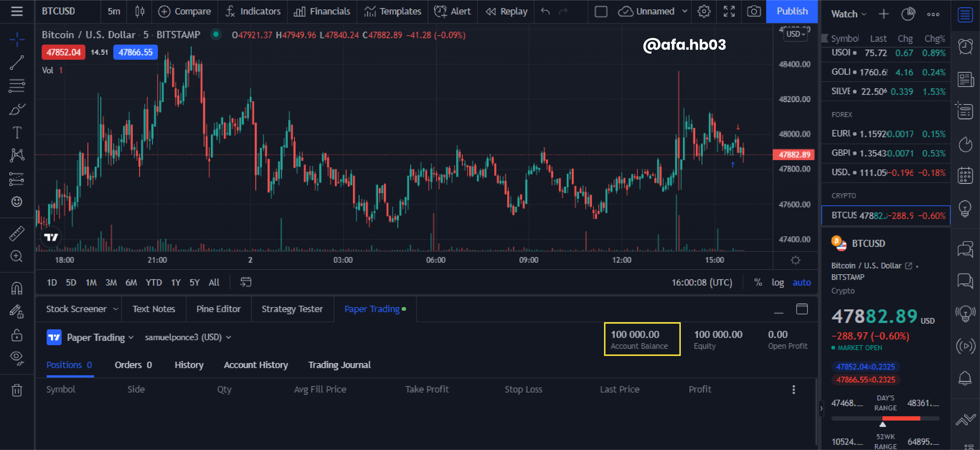Open the text annotation tool
Screen dimensions: 980x450
point(17,133)
